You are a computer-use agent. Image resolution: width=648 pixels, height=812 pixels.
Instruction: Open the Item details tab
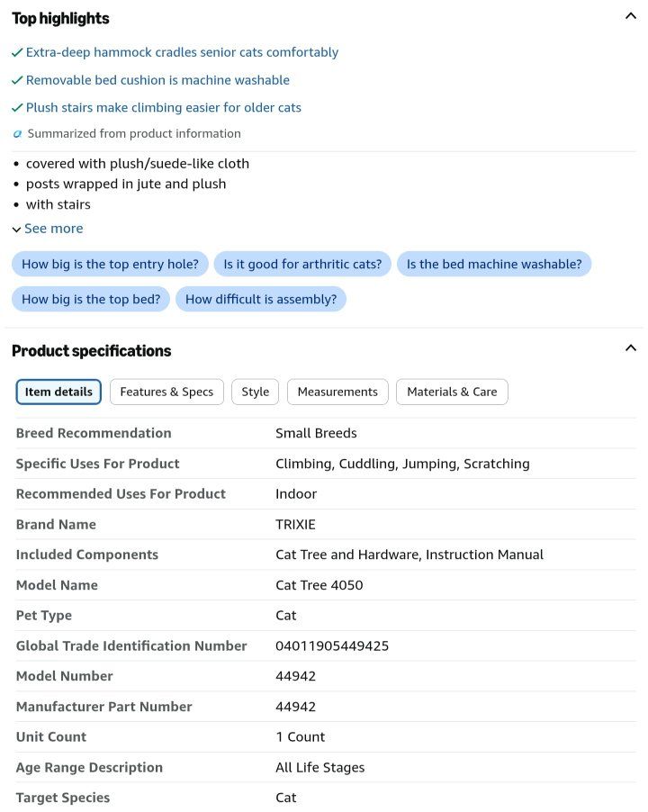58,392
